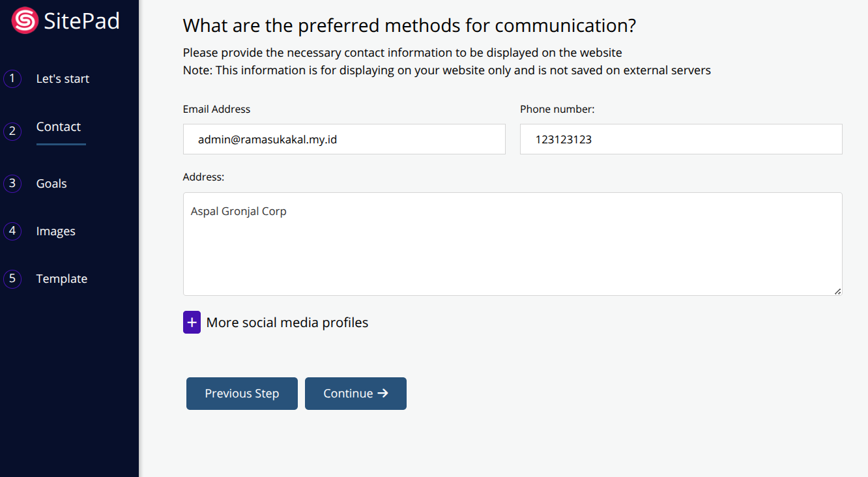Click the step 1 circle icon
868x477 pixels.
click(12, 79)
